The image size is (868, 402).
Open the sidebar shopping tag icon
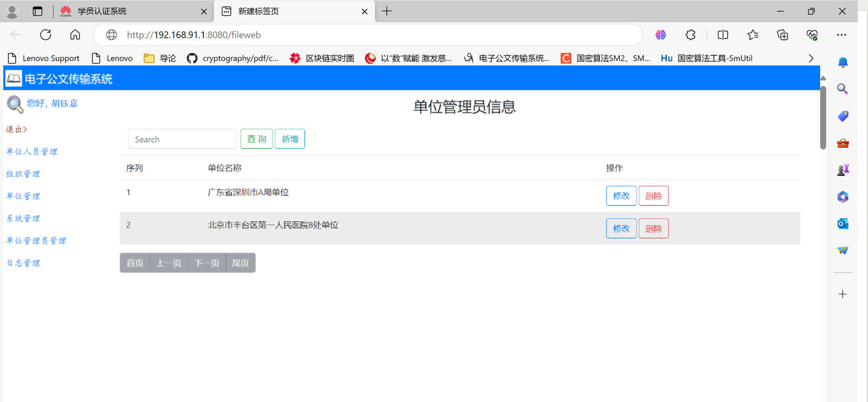tap(843, 116)
